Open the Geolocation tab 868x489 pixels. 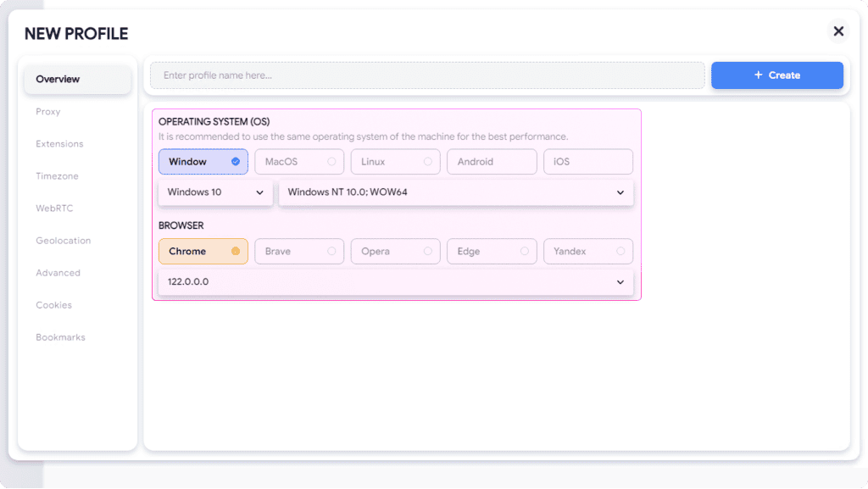63,241
